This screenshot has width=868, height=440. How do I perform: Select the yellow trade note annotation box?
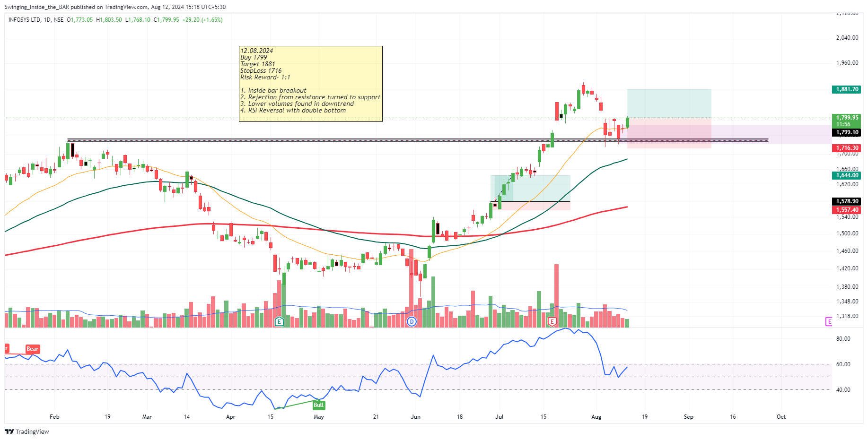point(311,84)
